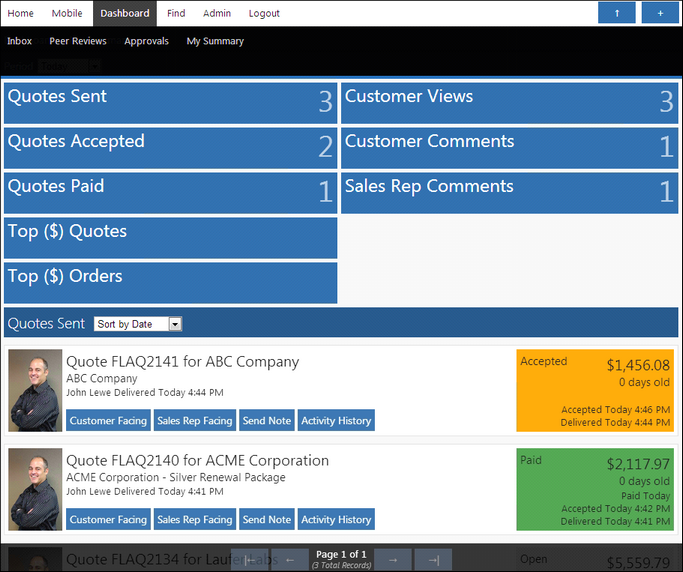The height and width of the screenshot is (572, 683).
Task: Jump to last page in pagination bar
Action: coord(433,560)
